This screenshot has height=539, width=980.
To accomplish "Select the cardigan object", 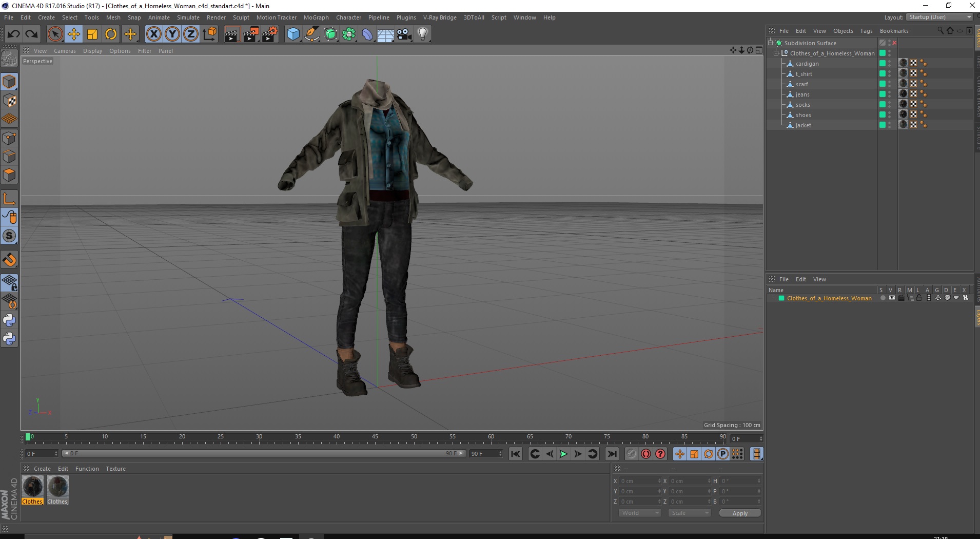I will (x=807, y=64).
